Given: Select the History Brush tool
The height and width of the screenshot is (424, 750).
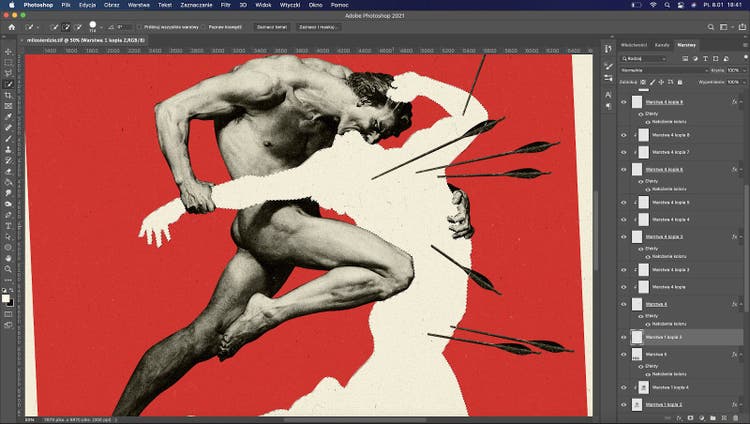Looking at the screenshot, I should coord(8,160).
